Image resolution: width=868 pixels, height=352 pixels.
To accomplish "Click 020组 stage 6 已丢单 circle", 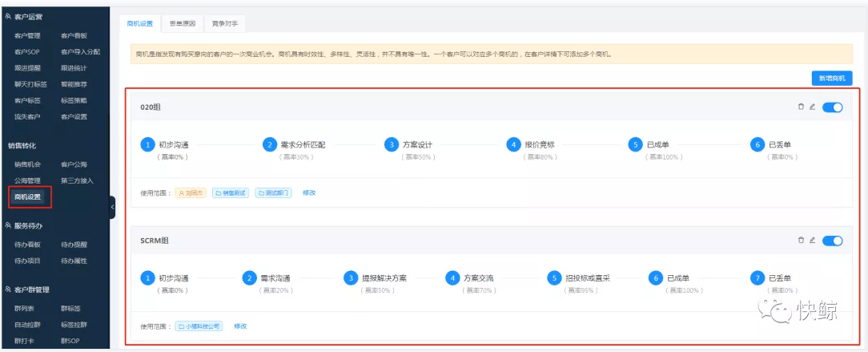I will 757,144.
